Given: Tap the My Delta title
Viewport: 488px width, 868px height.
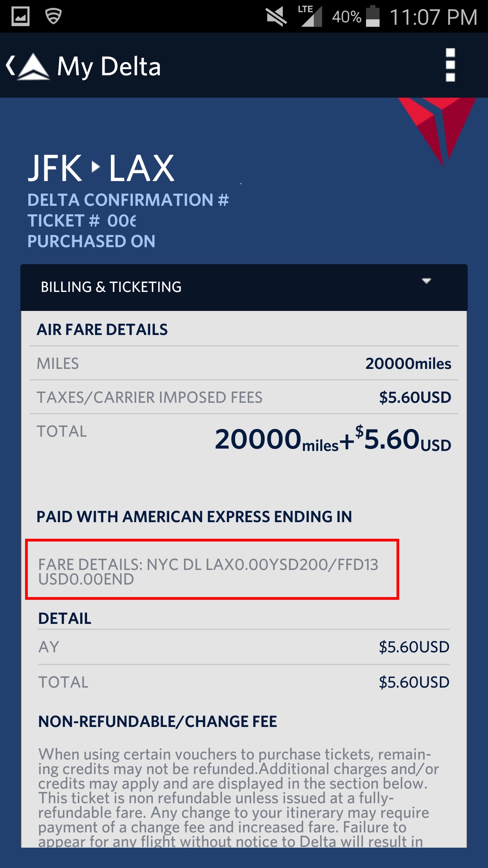Looking at the screenshot, I should [109, 66].
